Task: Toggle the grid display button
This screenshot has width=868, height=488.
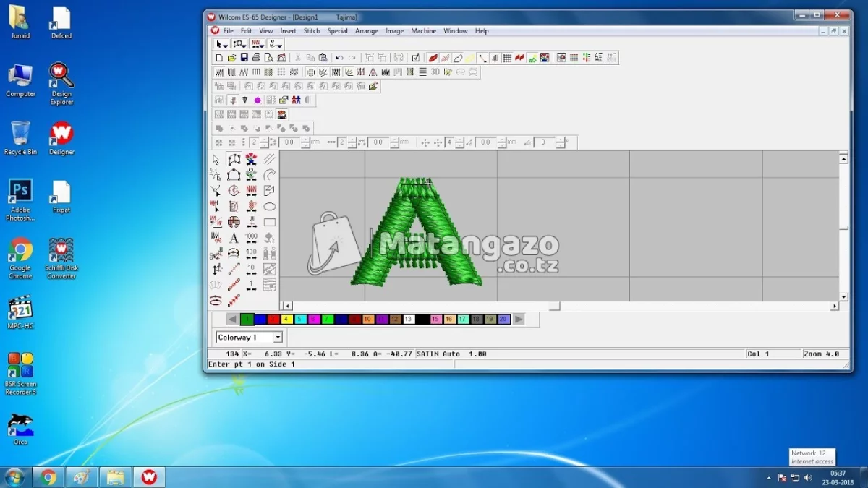Action: point(507,58)
